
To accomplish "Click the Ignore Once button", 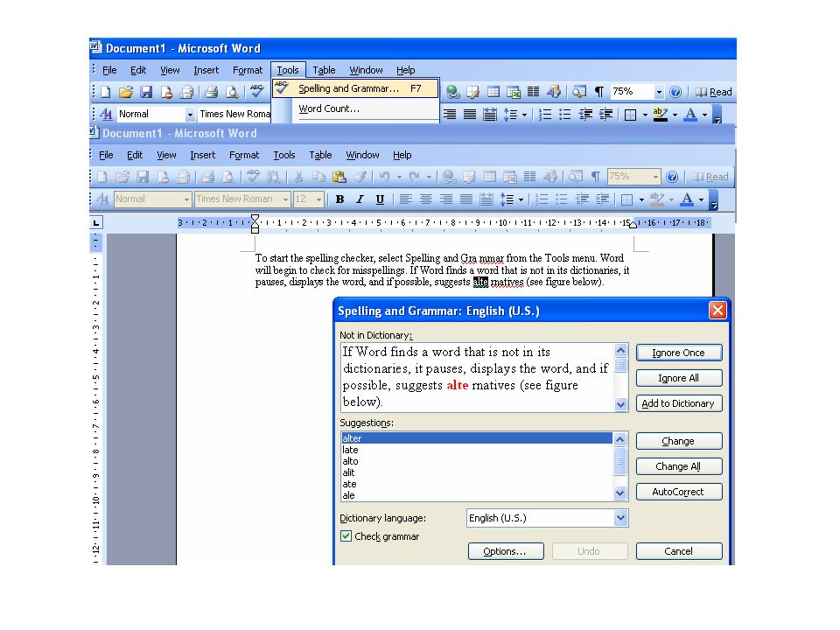I will tap(679, 353).
